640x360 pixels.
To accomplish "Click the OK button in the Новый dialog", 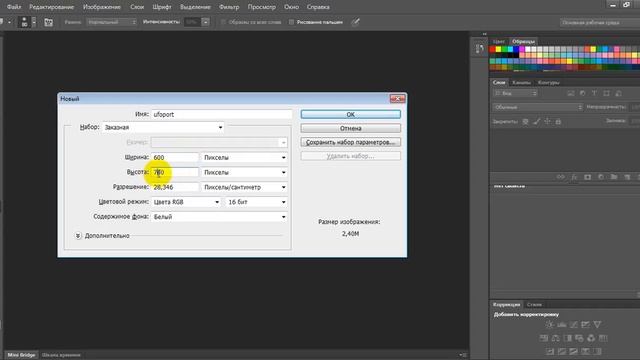I will click(x=351, y=115).
